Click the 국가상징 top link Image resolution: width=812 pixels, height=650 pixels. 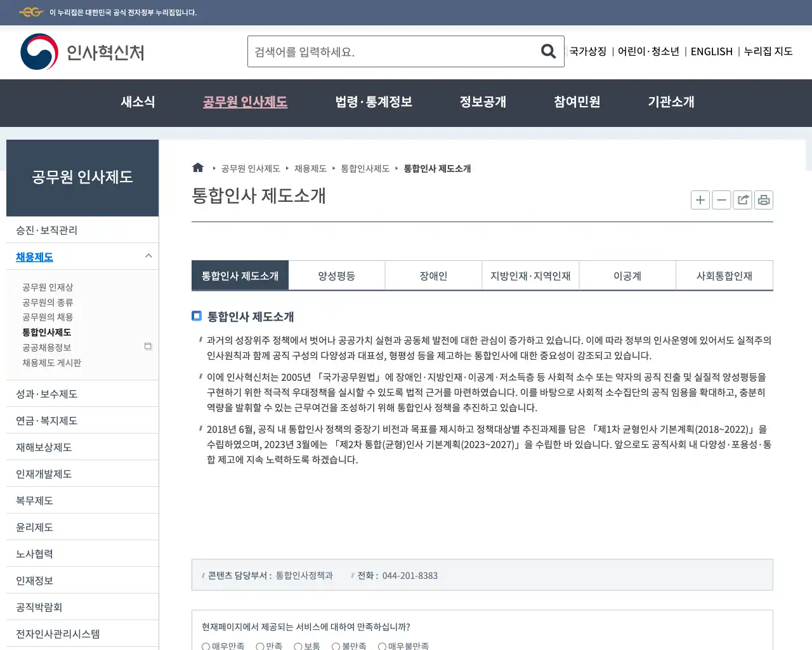[587, 51]
